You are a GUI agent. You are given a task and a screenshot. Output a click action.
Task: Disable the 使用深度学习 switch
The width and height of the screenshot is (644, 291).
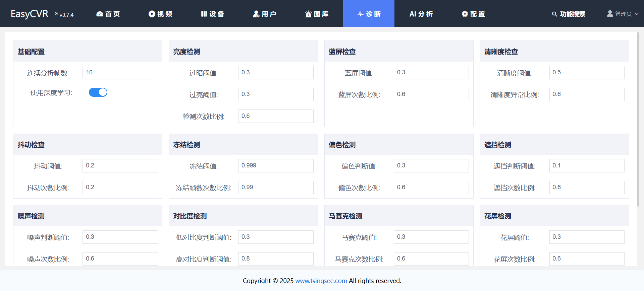tap(98, 92)
